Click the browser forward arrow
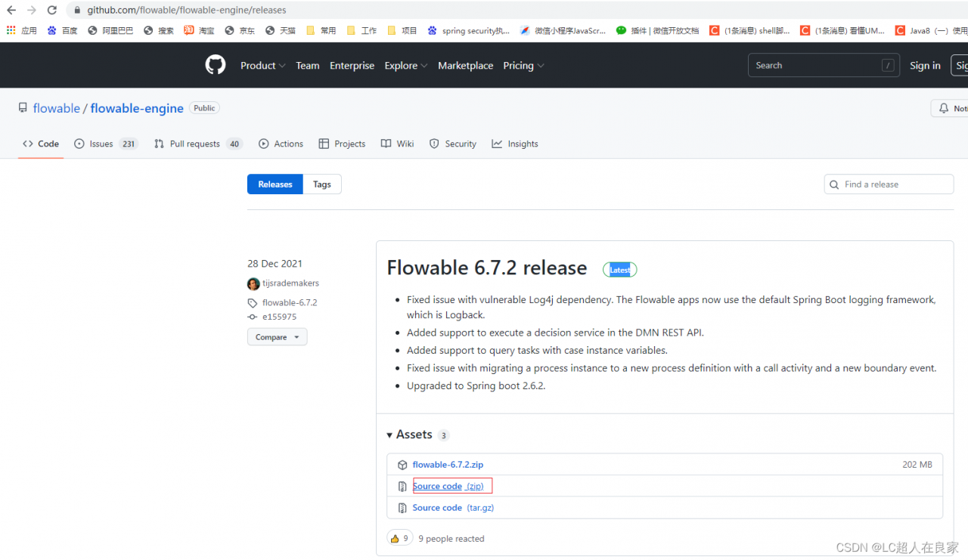The width and height of the screenshot is (968, 560). [32, 10]
